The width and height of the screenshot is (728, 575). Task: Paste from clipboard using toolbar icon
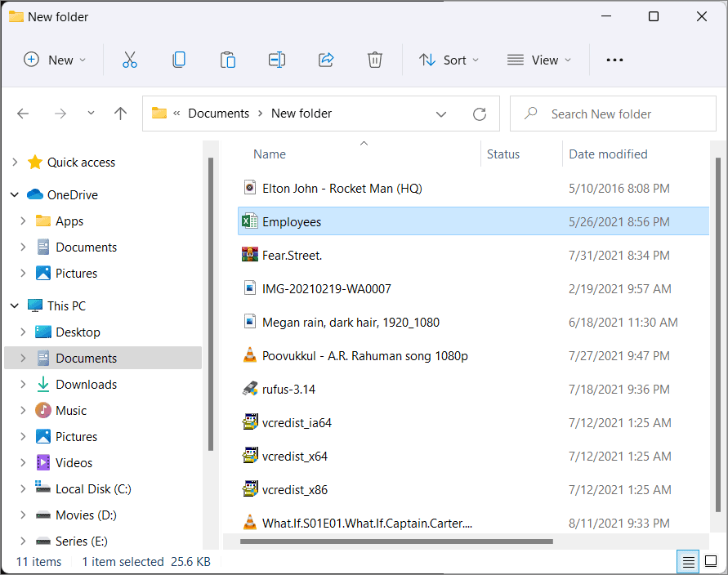(228, 59)
